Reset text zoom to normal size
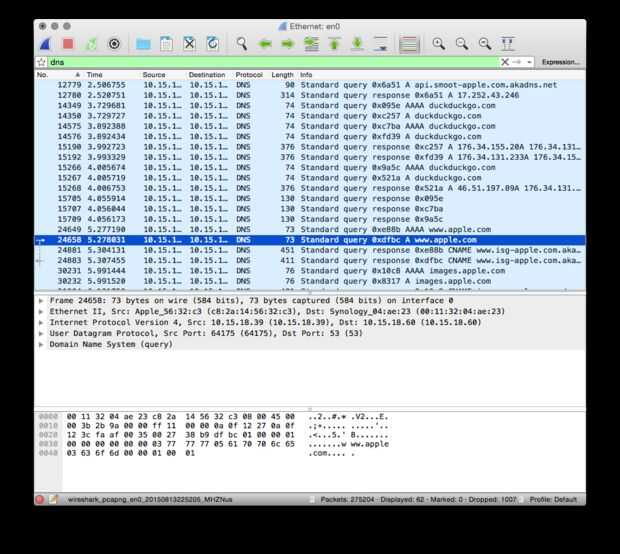Viewport: 620px width, 554px height. pos(485,43)
